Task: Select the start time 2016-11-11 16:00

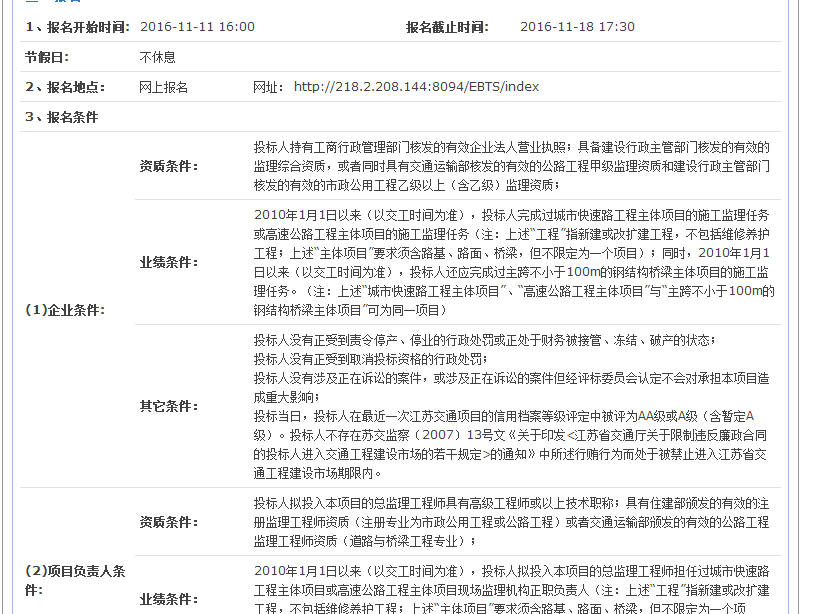Action: point(197,27)
